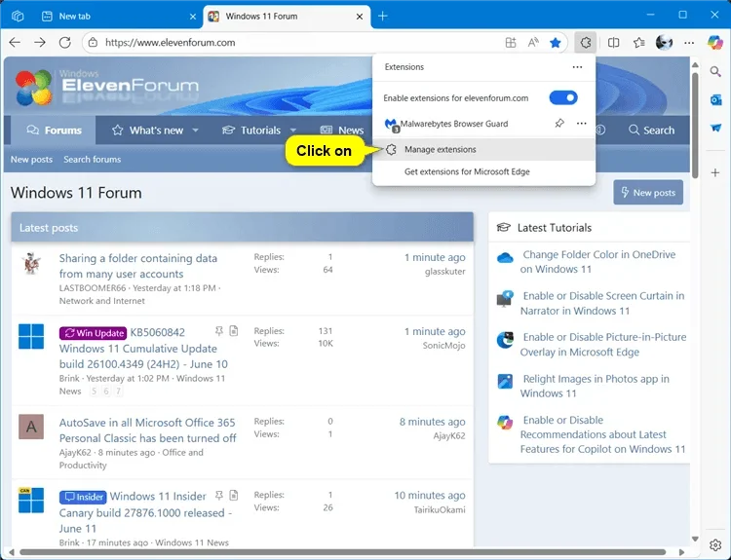
Task: Open Recommendations about Latest Features for Copilot tutorial
Action: [602, 434]
